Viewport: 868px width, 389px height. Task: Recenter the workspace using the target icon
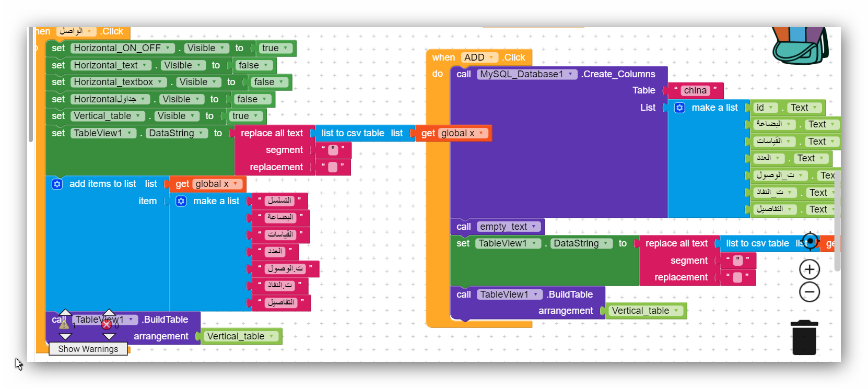(810, 241)
